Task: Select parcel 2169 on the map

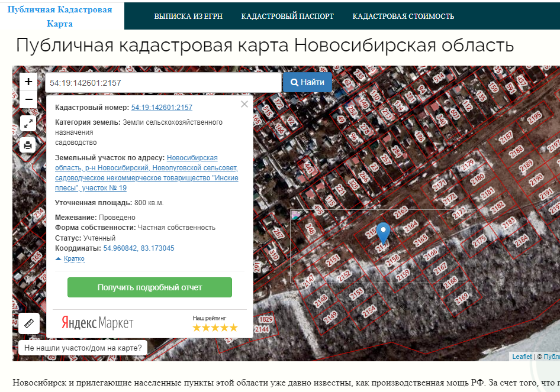Action: click(461, 299)
